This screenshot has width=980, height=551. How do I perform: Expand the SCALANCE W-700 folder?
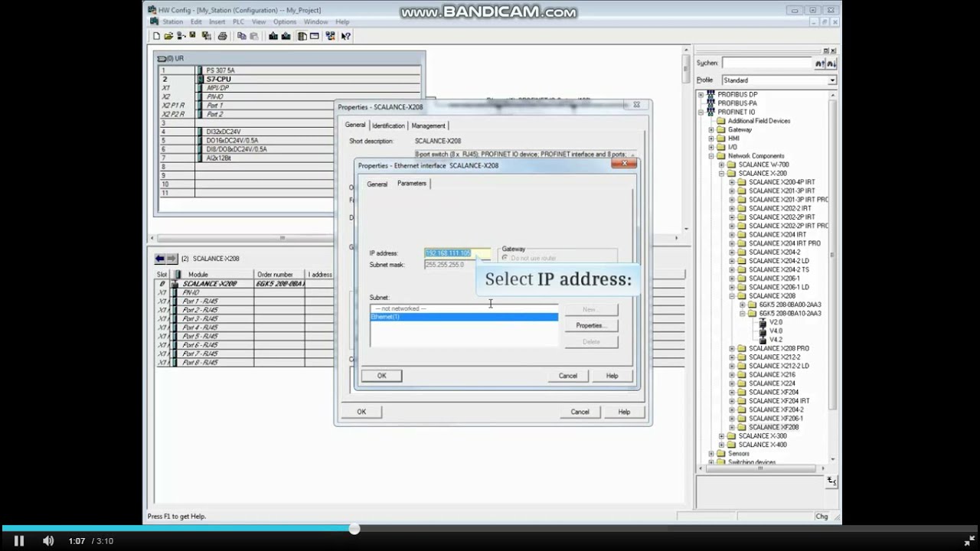tap(721, 165)
